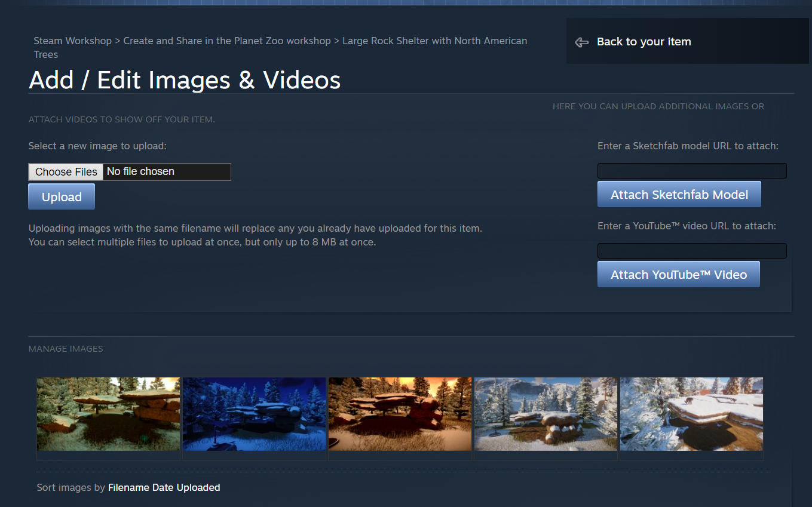The image size is (812, 507).
Task: Select the green daytime rock shelter thumbnail
Action: point(108,414)
